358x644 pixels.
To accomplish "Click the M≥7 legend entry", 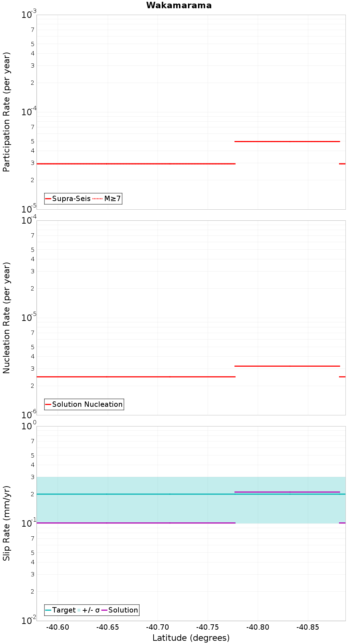I will (x=107, y=199).
